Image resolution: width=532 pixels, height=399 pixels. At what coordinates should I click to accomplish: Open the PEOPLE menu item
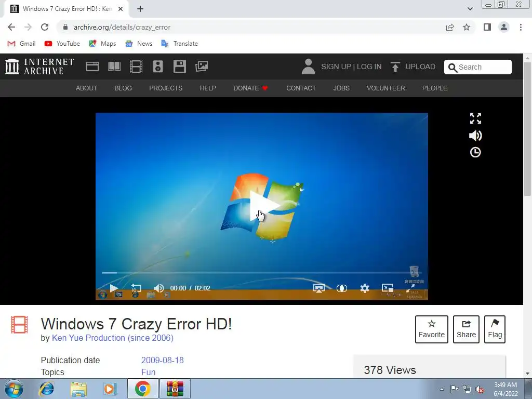point(434,88)
